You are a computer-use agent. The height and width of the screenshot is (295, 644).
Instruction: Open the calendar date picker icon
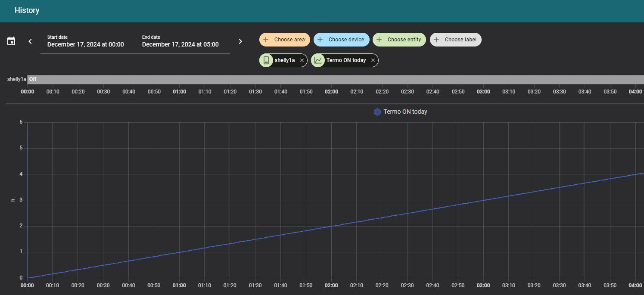pyautogui.click(x=12, y=41)
